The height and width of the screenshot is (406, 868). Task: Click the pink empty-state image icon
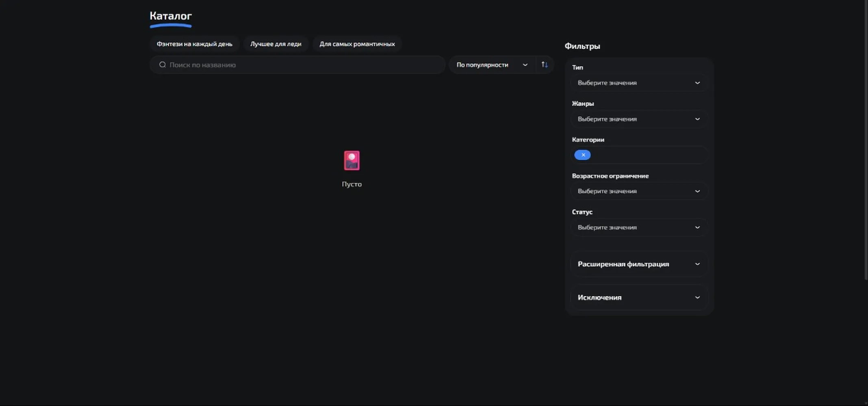(x=352, y=161)
